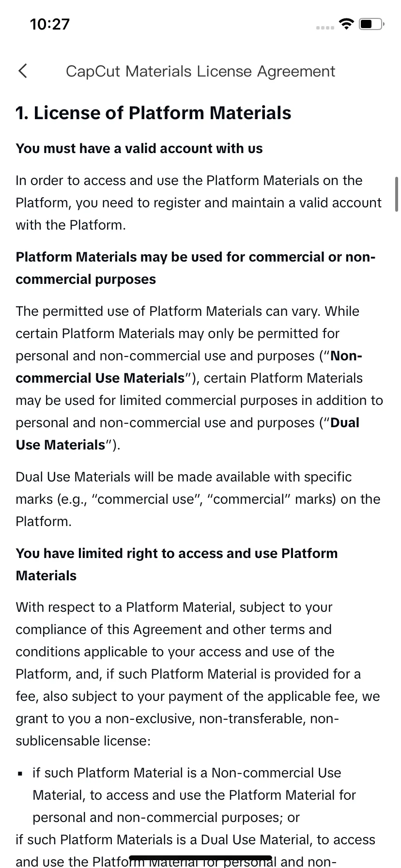Tap the home indicator bar at bottom
Screen dimensions: 401x868
(x=200, y=858)
